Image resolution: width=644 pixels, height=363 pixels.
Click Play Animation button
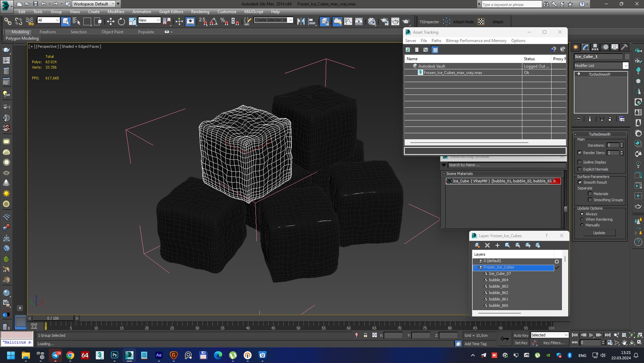click(x=591, y=335)
